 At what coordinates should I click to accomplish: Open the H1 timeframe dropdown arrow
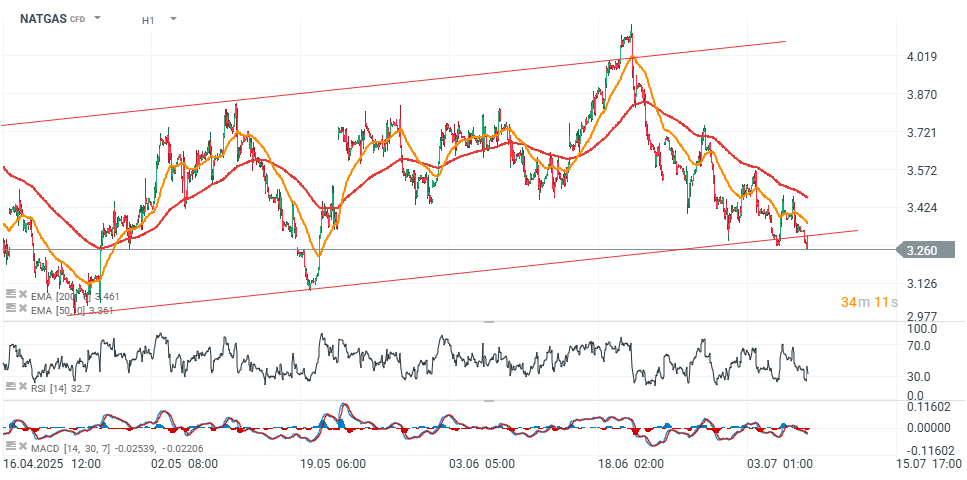click(x=173, y=19)
